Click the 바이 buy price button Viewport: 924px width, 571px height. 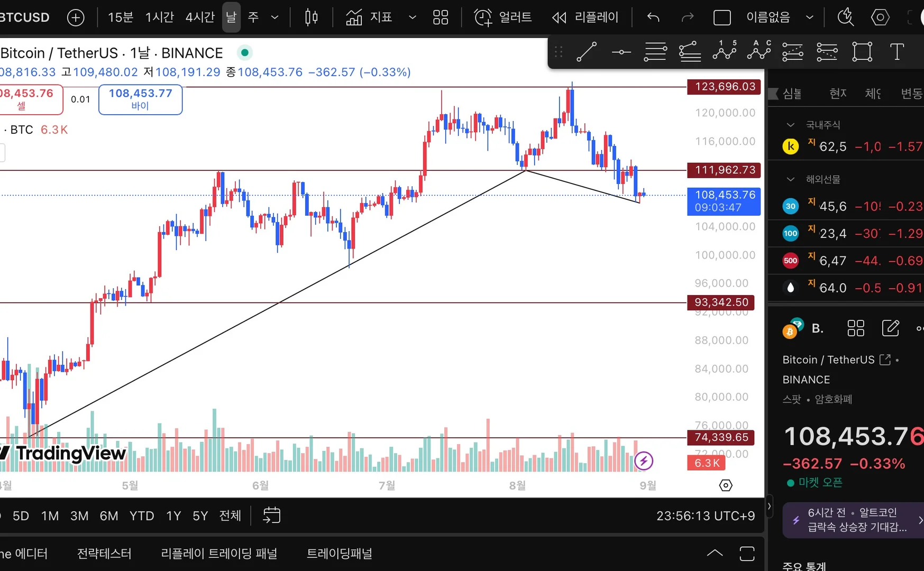pyautogui.click(x=140, y=99)
